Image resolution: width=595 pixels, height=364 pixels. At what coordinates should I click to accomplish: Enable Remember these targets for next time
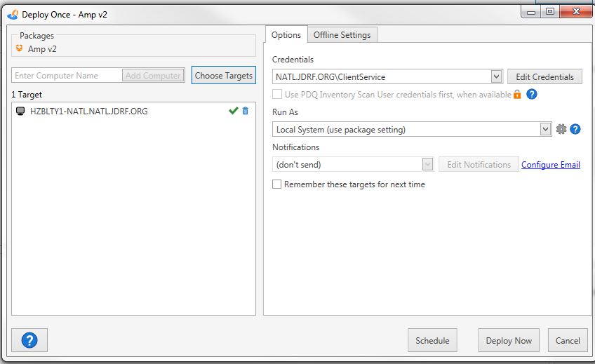(277, 184)
